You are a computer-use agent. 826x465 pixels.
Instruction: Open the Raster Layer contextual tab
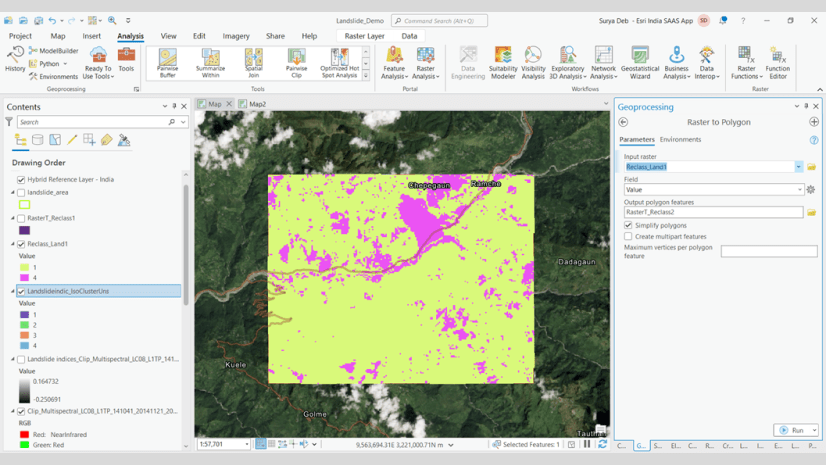(365, 36)
